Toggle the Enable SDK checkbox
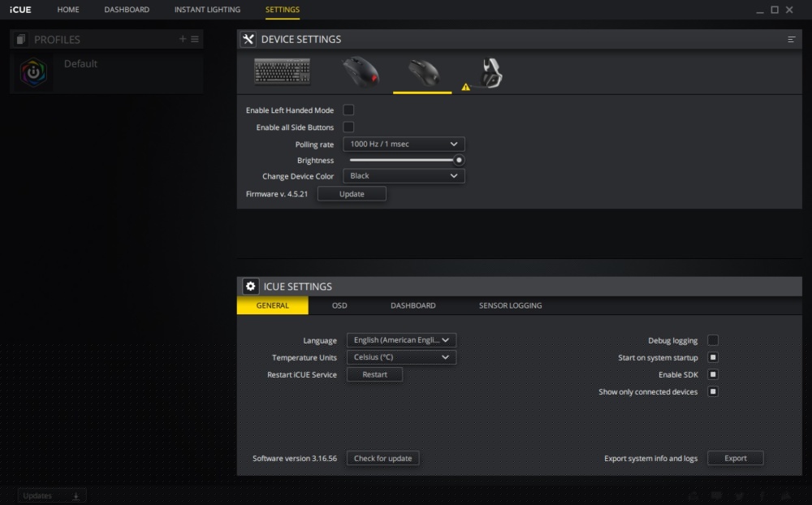812x505 pixels. (713, 374)
